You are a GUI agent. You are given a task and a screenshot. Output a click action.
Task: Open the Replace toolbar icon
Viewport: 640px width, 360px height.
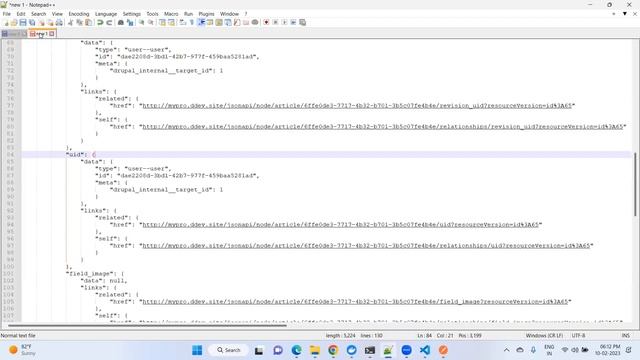tap(130, 22)
